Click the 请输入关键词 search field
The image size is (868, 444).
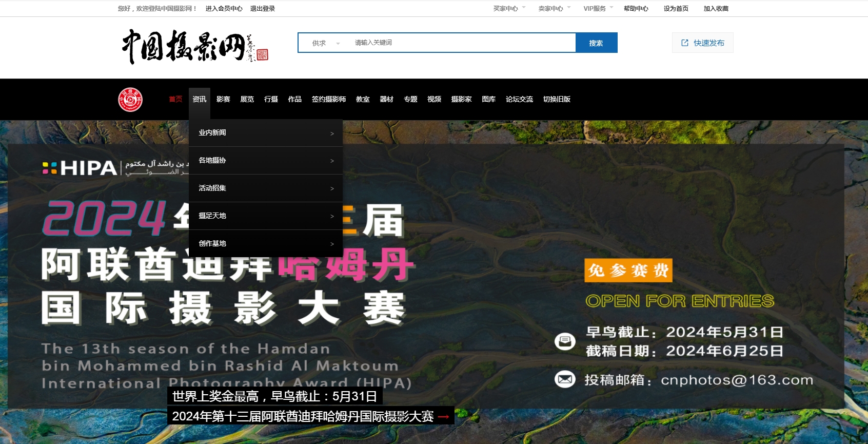tap(462, 43)
